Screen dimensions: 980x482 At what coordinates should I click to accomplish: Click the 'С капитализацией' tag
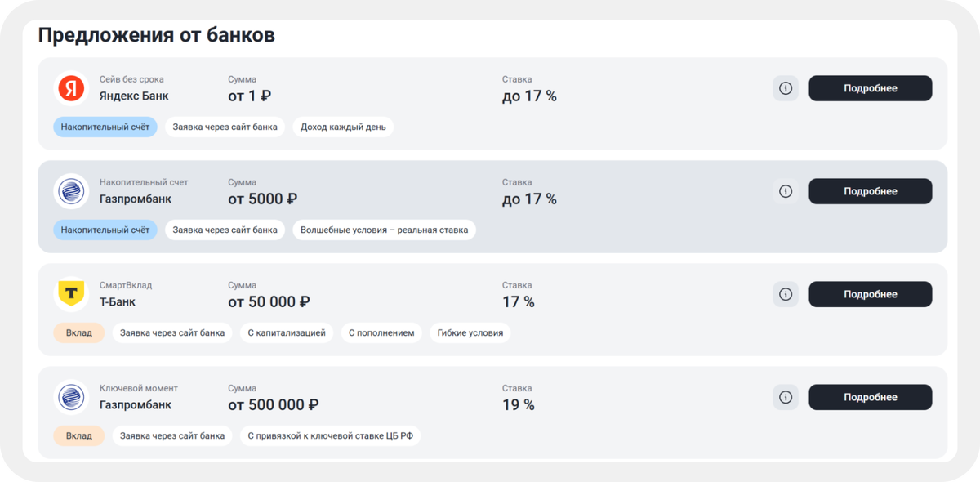pos(286,332)
